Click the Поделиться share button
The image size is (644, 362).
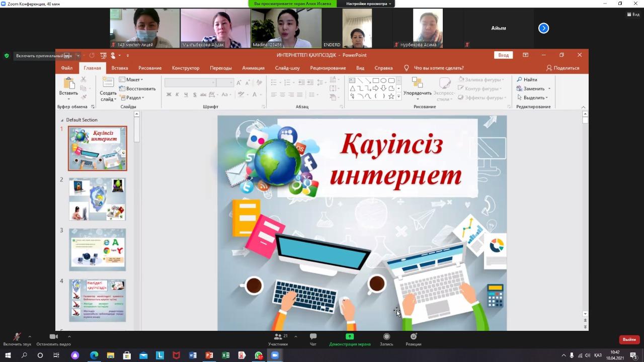pos(563,68)
